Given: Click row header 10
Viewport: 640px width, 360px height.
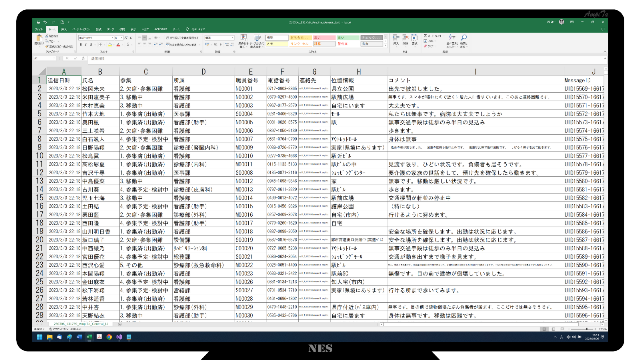Looking at the screenshot, I should (x=40, y=156).
